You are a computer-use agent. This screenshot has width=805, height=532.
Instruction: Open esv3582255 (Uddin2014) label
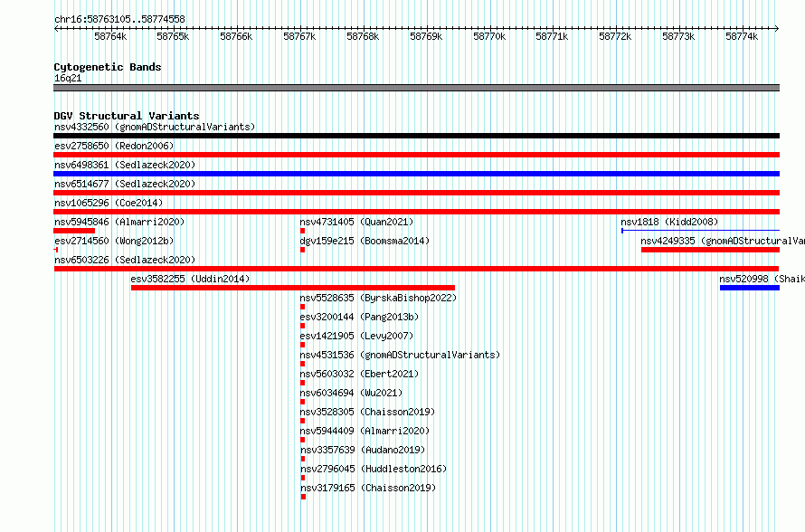(191, 279)
